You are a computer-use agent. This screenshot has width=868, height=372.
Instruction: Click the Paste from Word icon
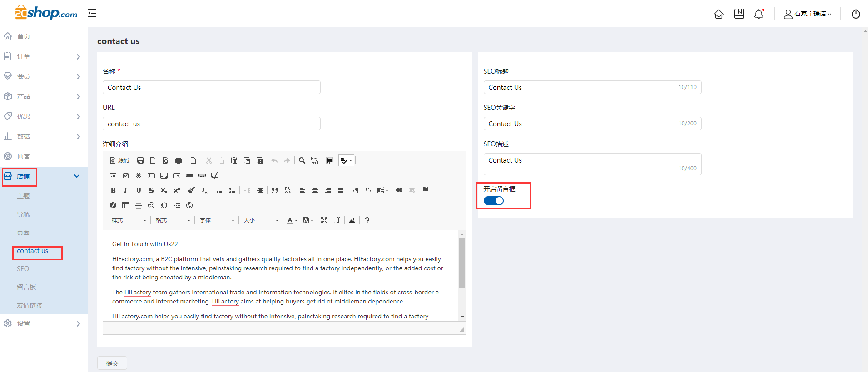259,160
